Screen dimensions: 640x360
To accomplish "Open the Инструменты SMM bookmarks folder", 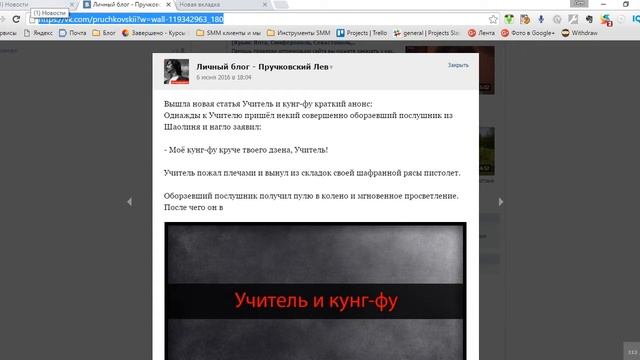I will point(298,33).
